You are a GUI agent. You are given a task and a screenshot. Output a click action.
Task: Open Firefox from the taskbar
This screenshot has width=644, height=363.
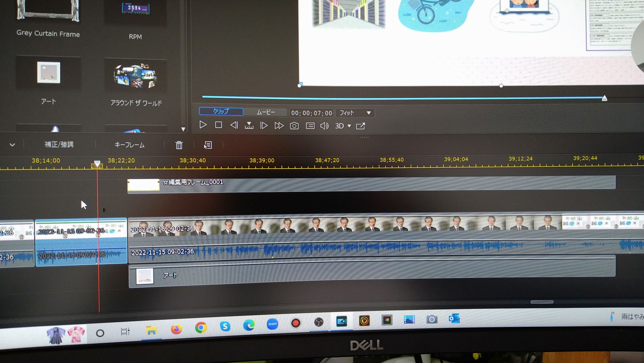[176, 329]
